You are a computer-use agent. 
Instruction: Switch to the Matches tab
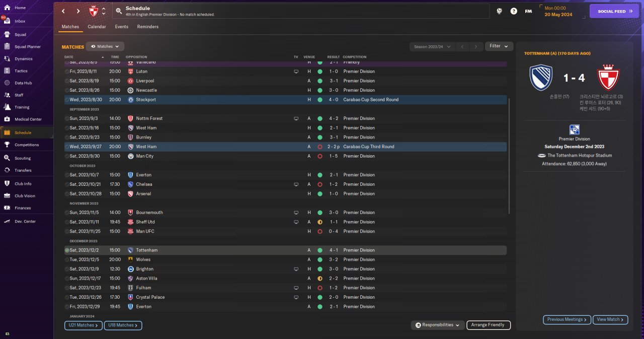[x=70, y=27]
